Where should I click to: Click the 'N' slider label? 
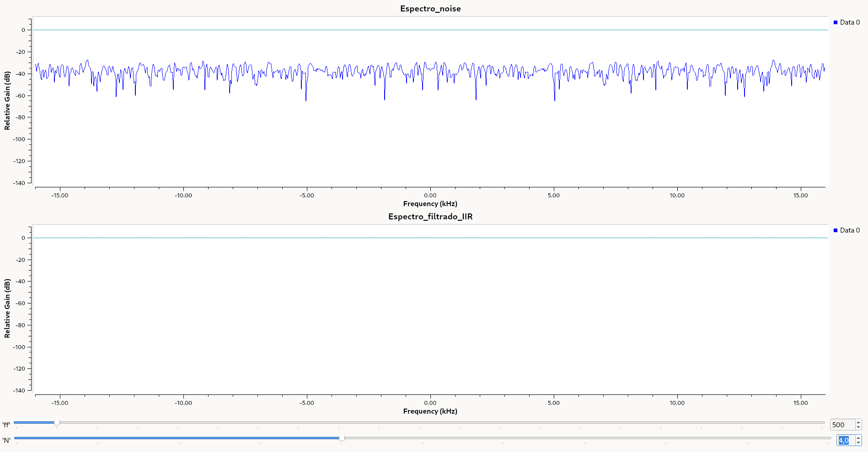click(6, 441)
